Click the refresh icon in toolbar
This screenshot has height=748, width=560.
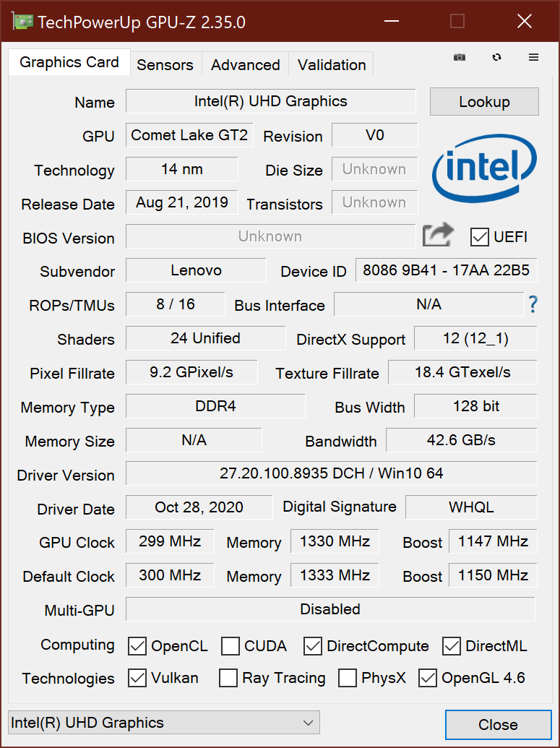(x=496, y=58)
